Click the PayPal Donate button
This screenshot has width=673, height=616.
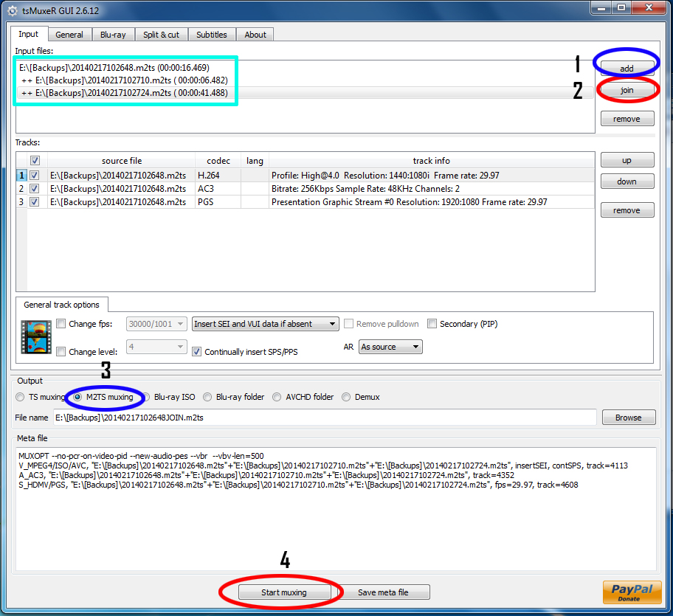(632, 592)
